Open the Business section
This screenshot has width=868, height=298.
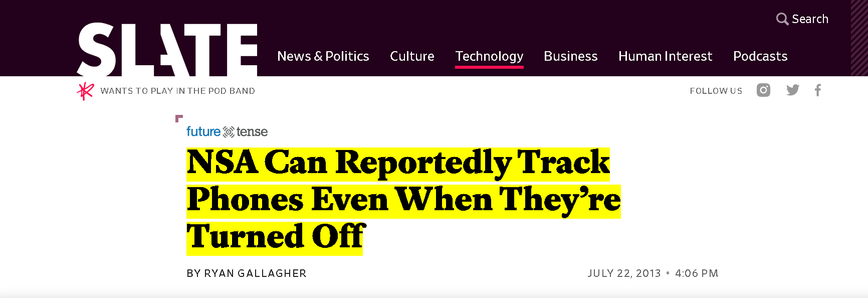(571, 56)
